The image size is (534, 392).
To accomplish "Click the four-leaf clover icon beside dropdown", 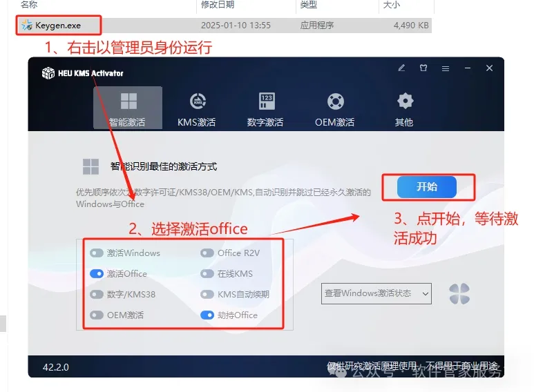I will (459, 294).
